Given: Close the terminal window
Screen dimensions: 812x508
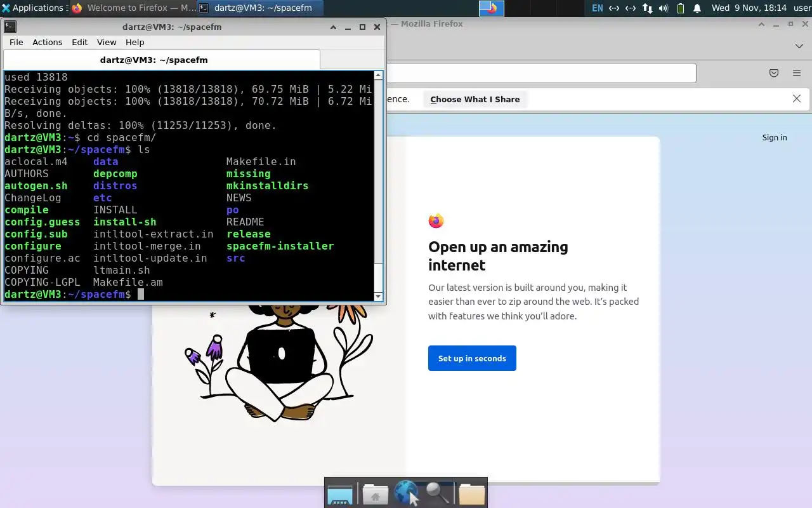Looking at the screenshot, I should (x=377, y=27).
